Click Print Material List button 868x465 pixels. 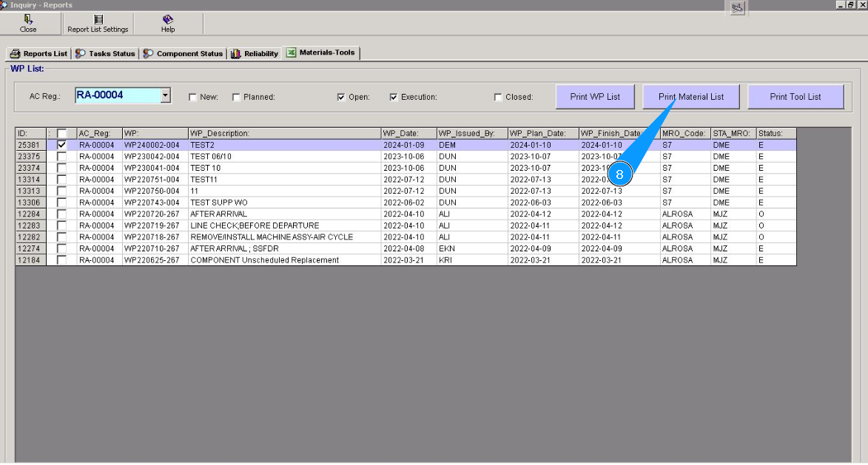coord(691,97)
